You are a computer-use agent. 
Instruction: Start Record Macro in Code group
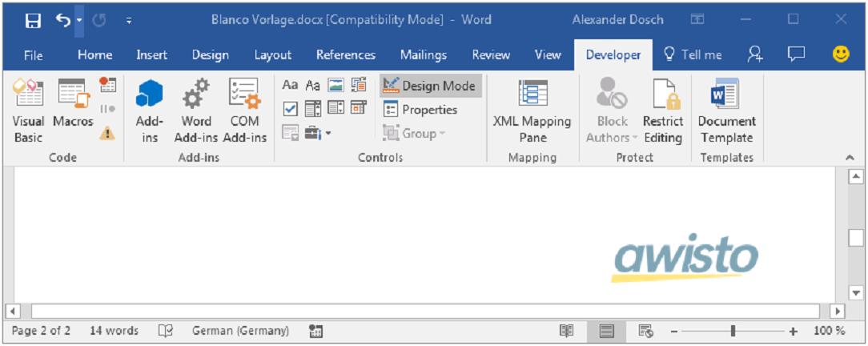point(107,85)
